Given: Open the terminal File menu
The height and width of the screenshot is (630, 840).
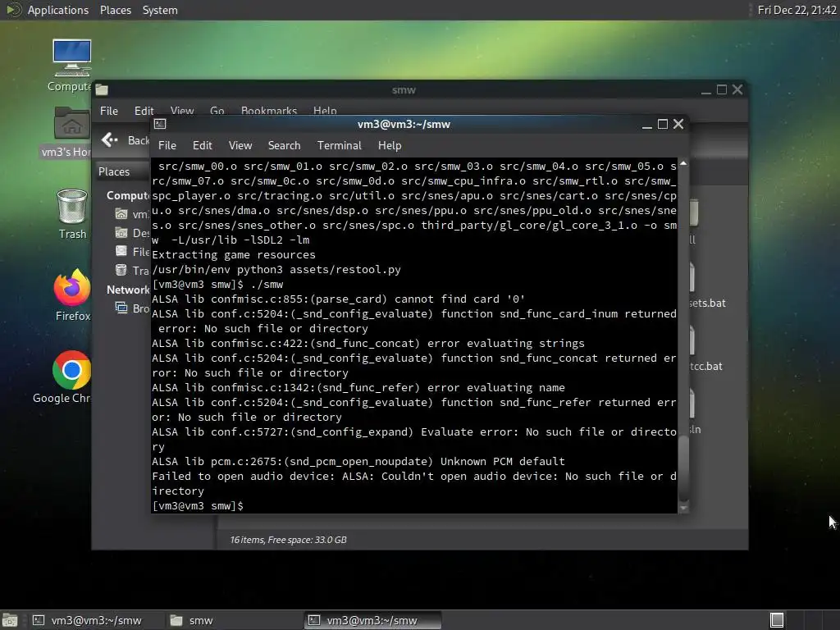Looking at the screenshot, I should pos(167,146).
